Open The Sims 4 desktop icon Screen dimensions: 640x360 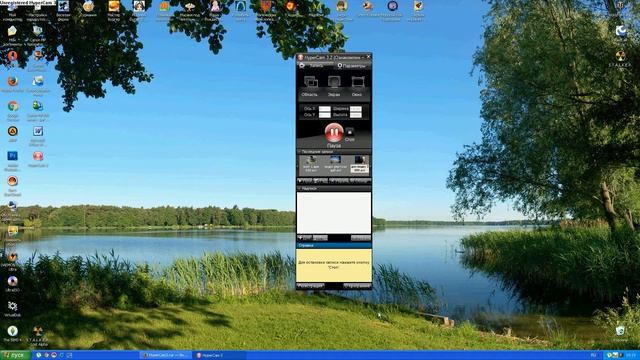13,331
